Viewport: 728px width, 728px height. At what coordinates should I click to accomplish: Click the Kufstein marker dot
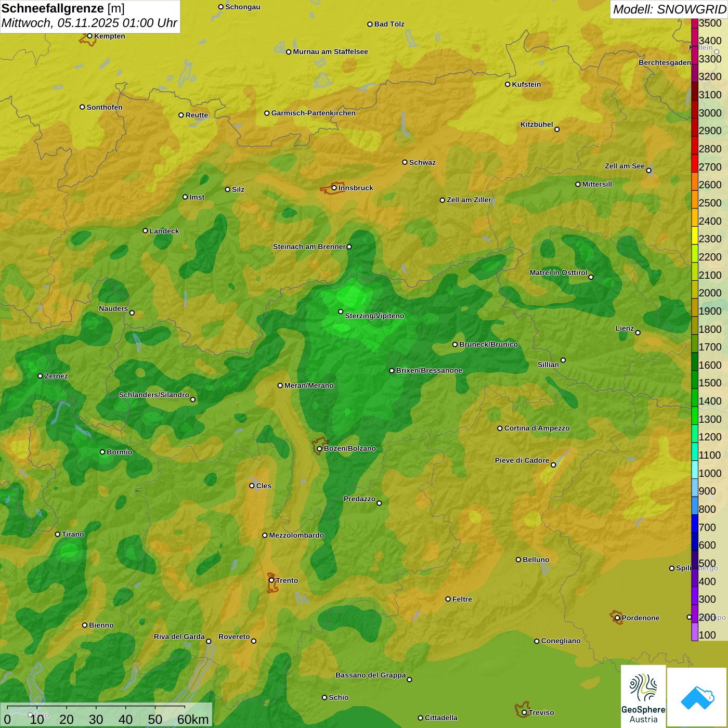click(x=508, y=84)
